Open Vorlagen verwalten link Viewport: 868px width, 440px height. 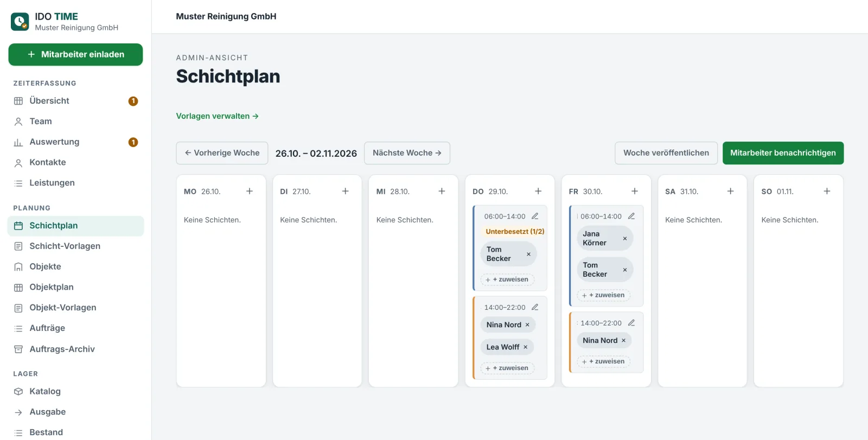(x=217, y=116)
